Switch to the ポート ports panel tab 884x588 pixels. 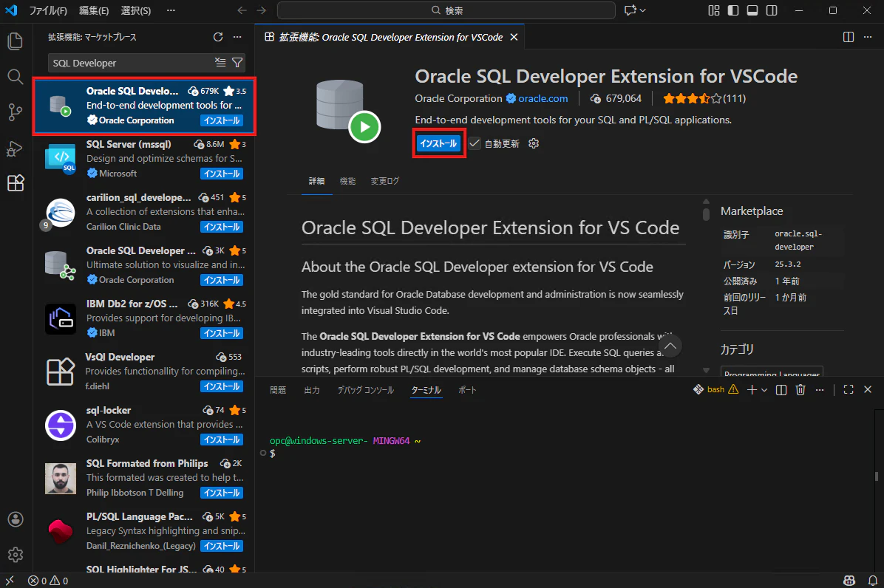coord(467,390)
